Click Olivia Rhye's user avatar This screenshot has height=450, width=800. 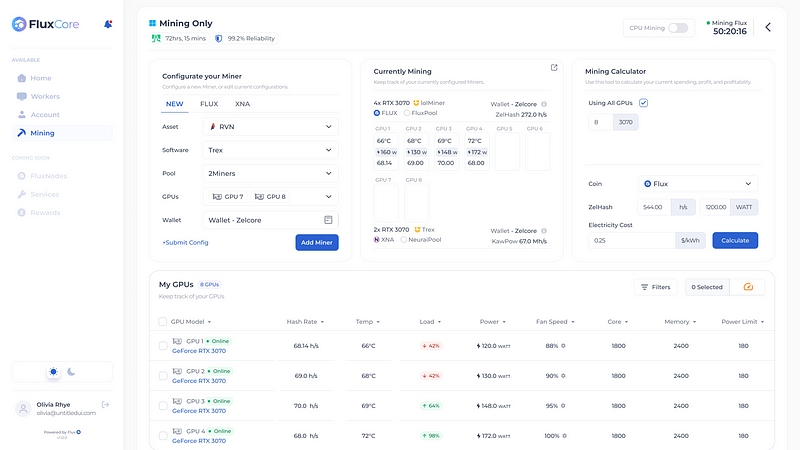point(22,409)
